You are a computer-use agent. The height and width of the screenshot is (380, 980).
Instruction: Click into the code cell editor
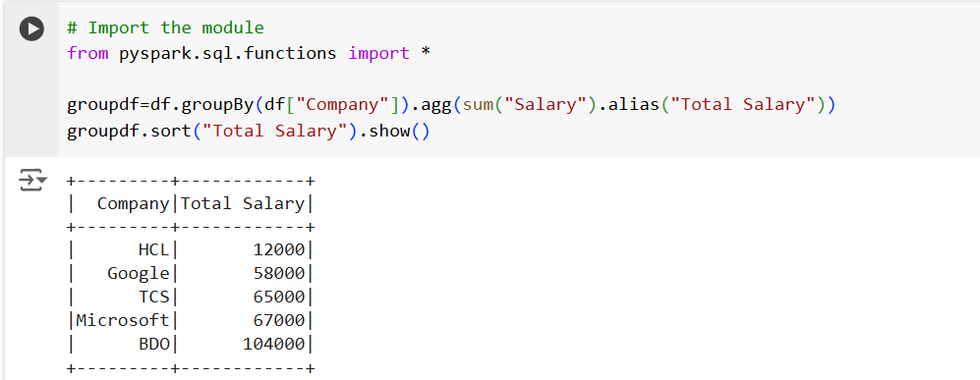pyautogui.click(x=519, y=80)
